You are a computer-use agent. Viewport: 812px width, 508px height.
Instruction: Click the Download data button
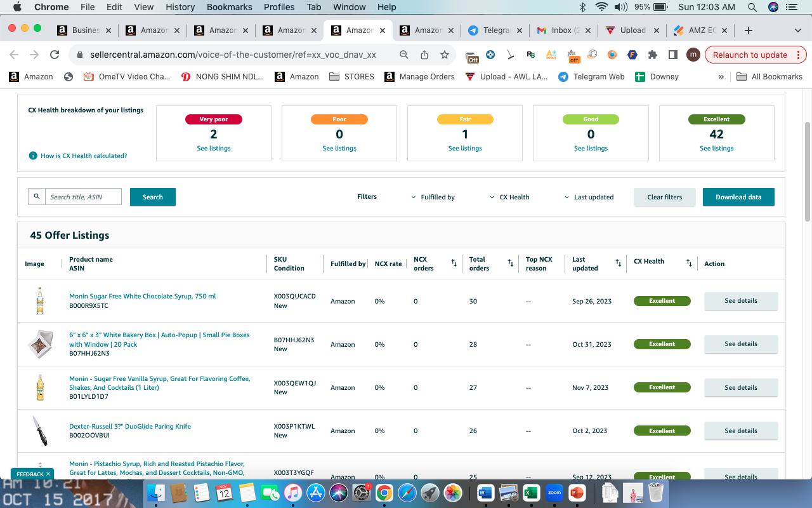[x=738, y=197]
